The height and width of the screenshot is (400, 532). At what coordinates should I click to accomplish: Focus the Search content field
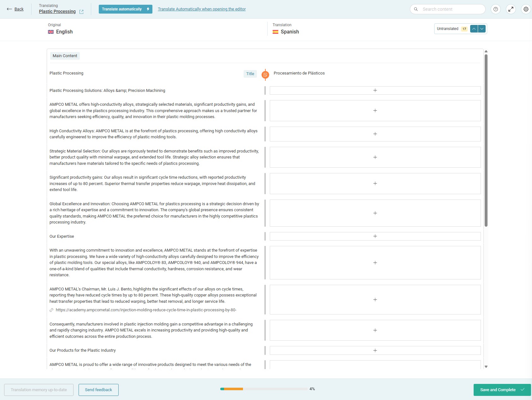(448, 9)
